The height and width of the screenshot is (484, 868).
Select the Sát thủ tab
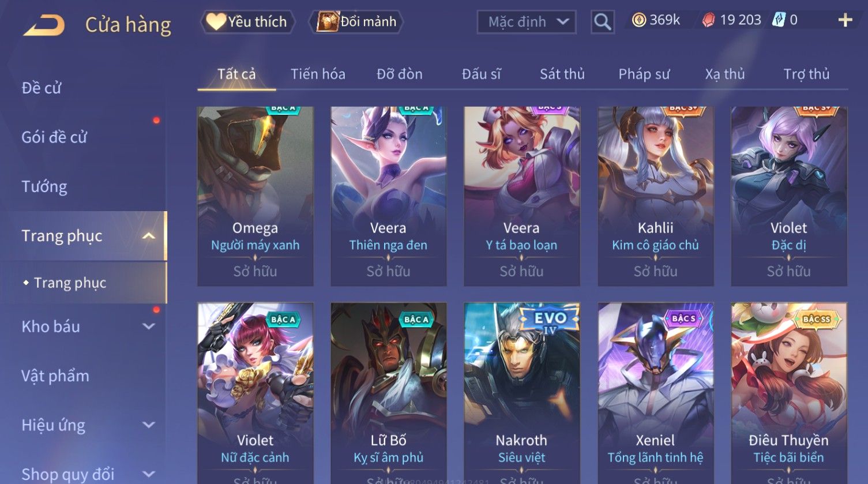coord(562,74)
